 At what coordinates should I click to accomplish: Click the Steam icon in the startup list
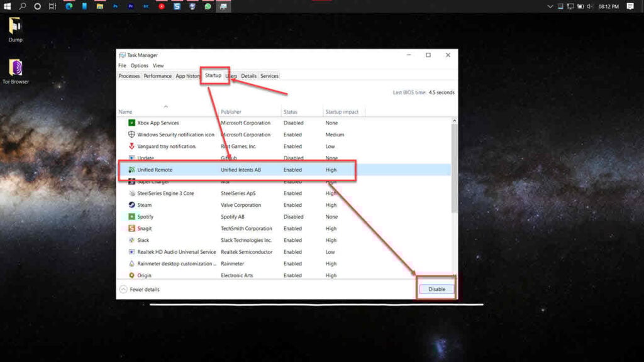point(131,205)
